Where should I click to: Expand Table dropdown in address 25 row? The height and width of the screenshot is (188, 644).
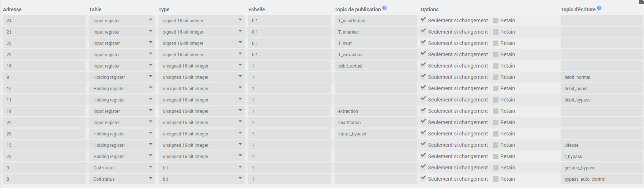click(122, 134)
